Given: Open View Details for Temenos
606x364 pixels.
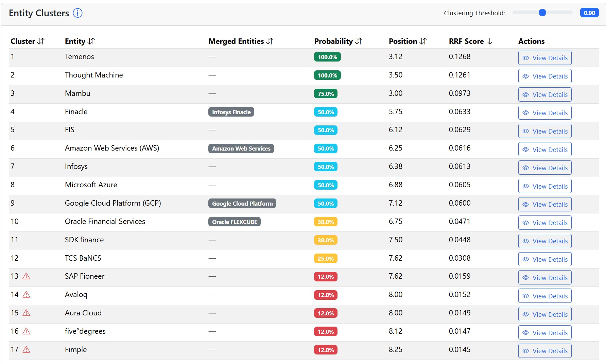Looking at the screenshot, I should 544,58.
